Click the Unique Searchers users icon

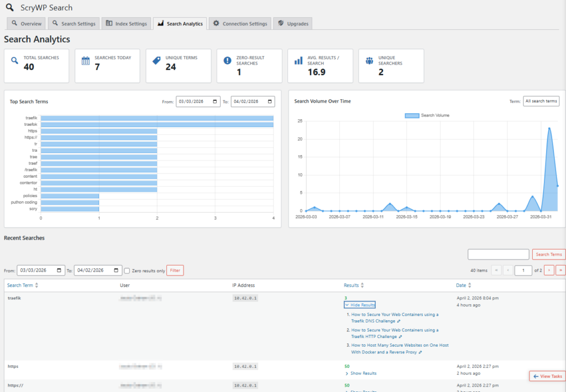pos(369,60)
